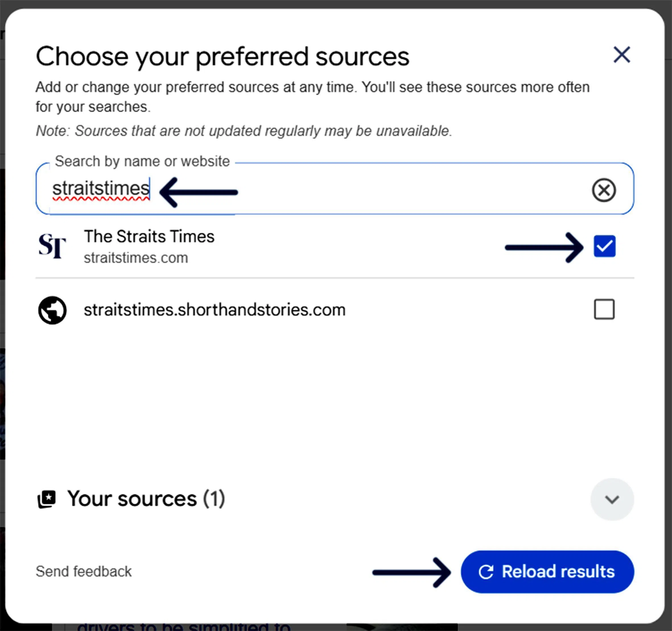Click globe icon beside shorthandstories site

point(52,310)
